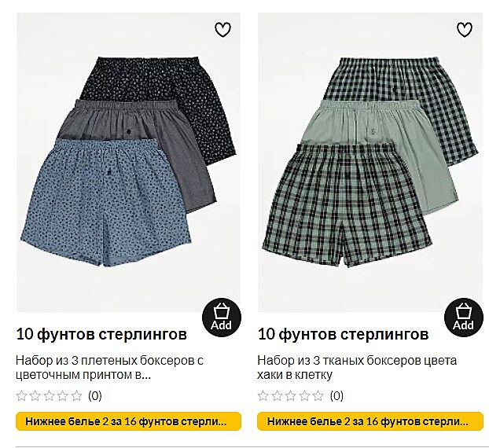
Task: Favorite the floral print boxers set
Action: click(222, 30)
